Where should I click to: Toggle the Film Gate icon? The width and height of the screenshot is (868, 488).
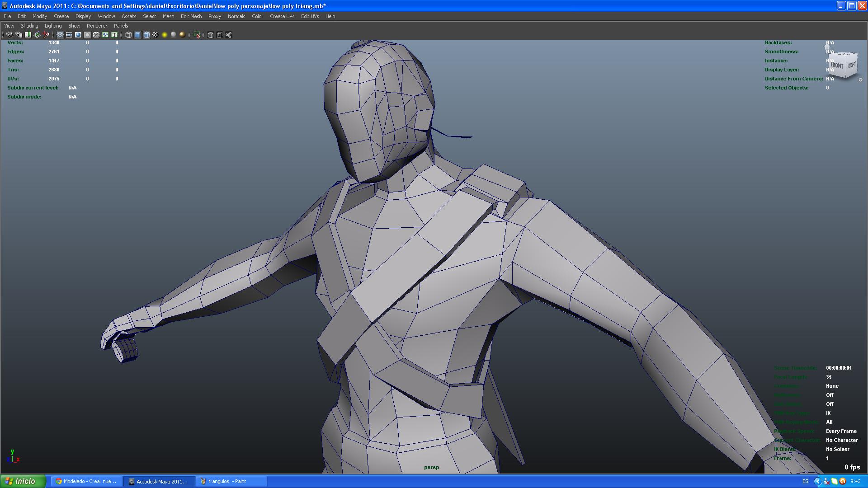(x=69, y=35)
